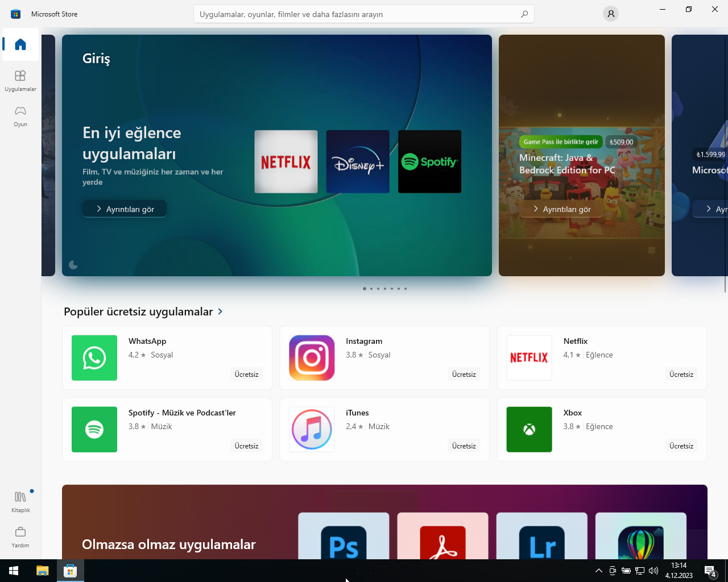
Task: Open the Home (Giriş) sidebar icon
Action: point(20,44)
